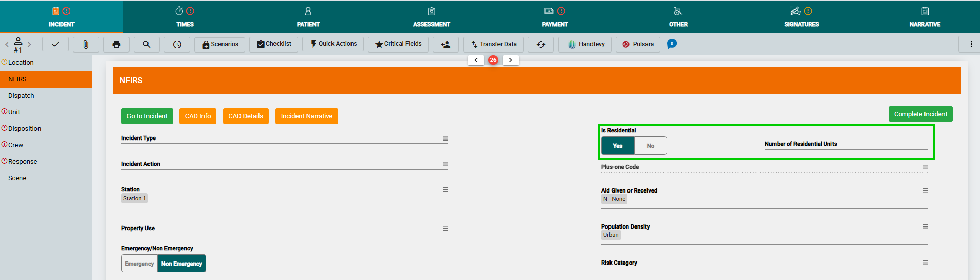Open the Risk Category list menu

925,263
